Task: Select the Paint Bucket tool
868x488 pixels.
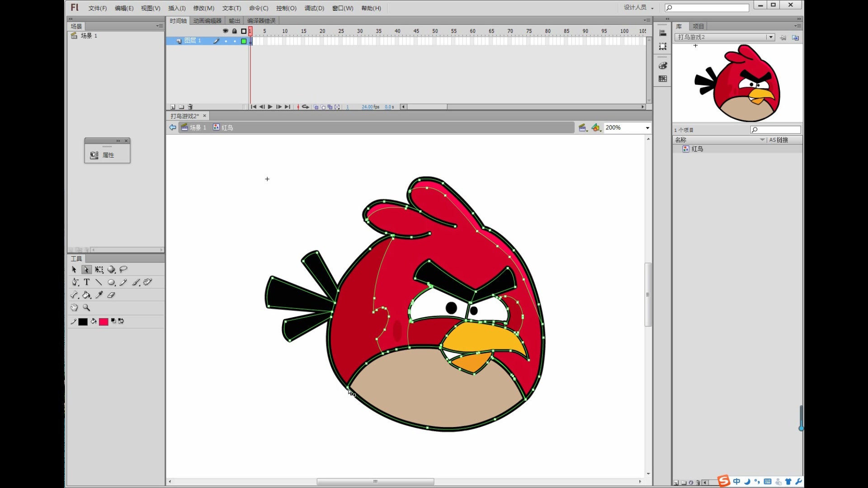Action: 87,295
